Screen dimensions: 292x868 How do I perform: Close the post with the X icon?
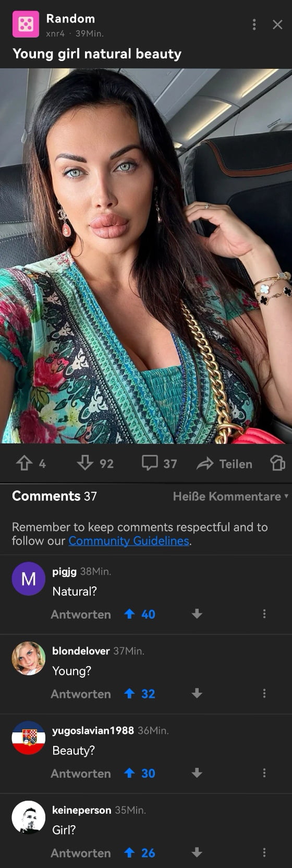point(277,25)
